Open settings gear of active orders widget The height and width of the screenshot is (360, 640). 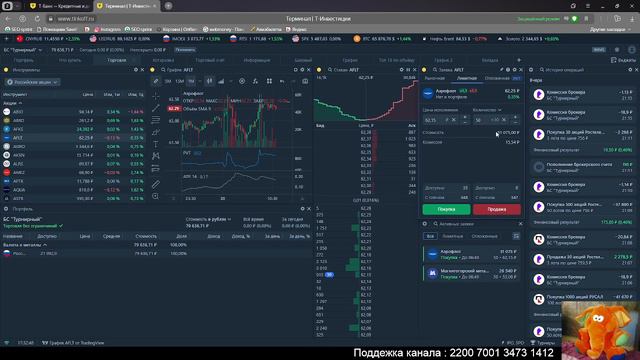tap(425, 224)
